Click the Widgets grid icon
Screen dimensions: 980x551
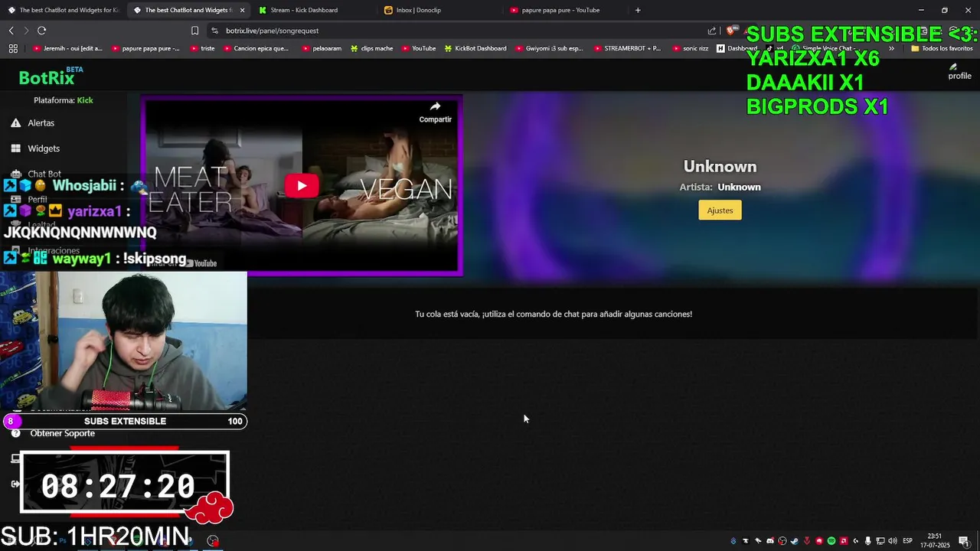15,148
